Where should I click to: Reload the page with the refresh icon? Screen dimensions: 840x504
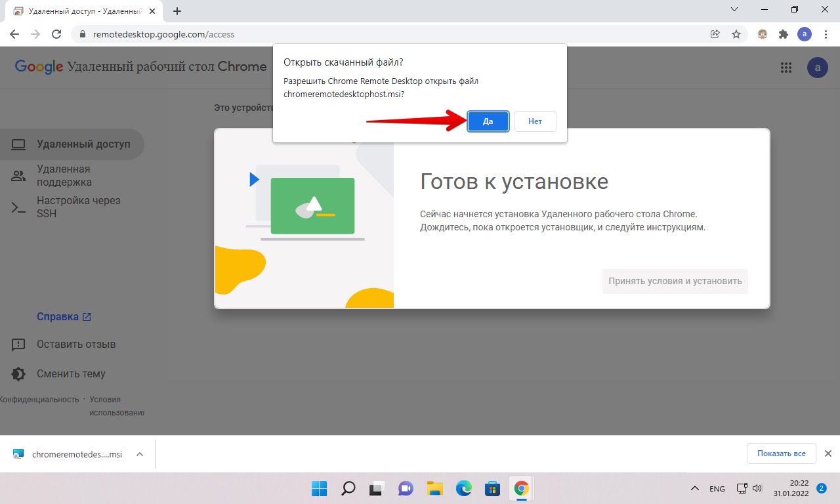click(x=56, y=34)
